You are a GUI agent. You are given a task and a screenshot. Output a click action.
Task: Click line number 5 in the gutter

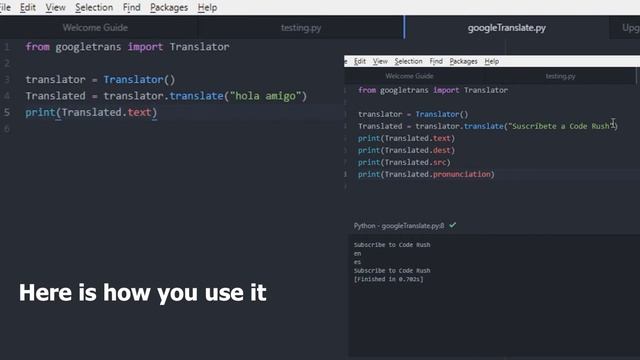pyautogui.click(x=7, y=112)
